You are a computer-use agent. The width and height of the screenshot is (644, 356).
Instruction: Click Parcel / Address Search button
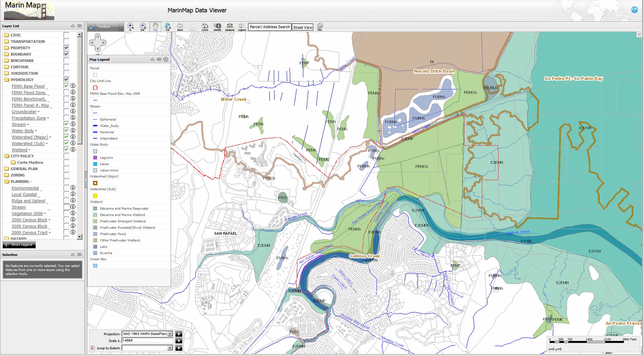[270, 27]
